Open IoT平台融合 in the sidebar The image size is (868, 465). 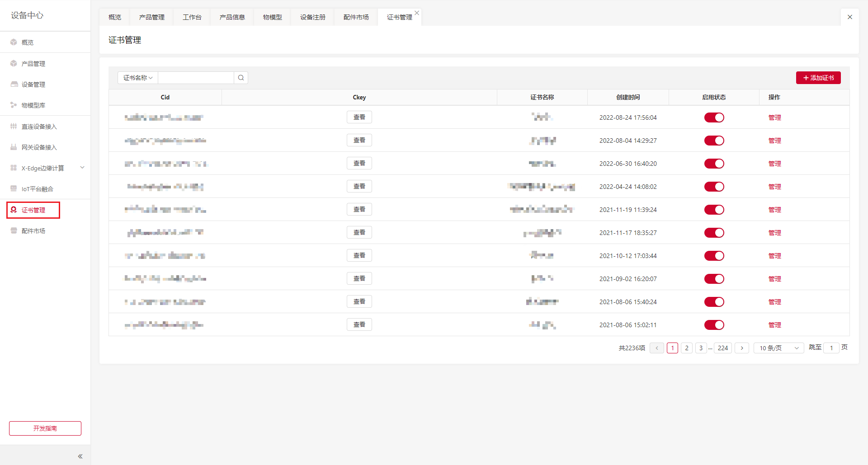pyautogui.click(x=37, y=189)
